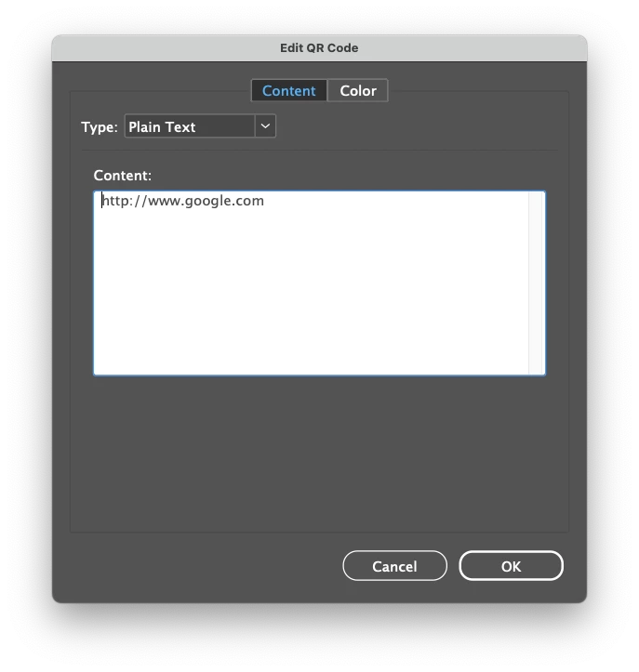Screen dimensions: 639x672
Task: Click the 'Content:' label above the text box
Action: tap(123, 176)
